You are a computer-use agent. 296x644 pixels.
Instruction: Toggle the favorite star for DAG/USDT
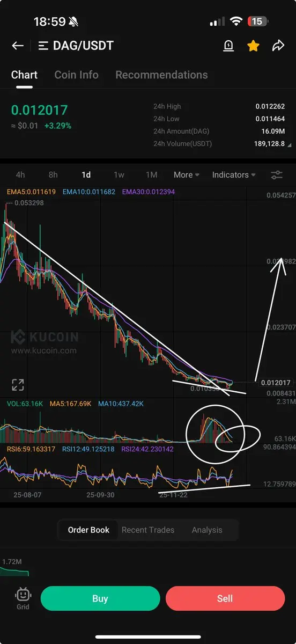point(253,46)
